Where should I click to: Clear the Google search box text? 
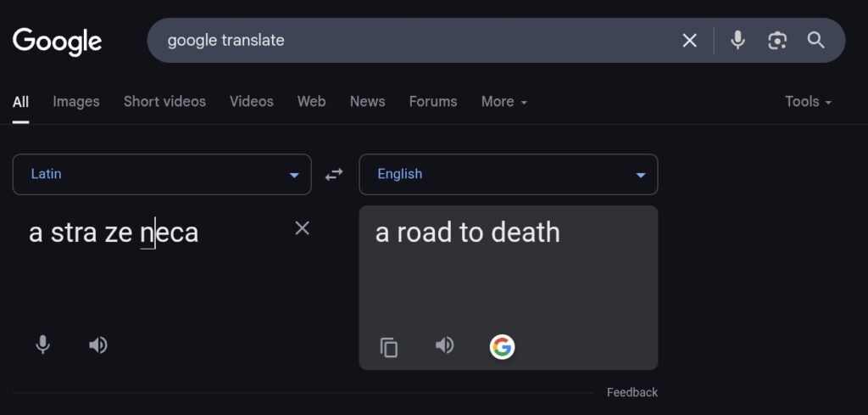(x=689, y=41)
